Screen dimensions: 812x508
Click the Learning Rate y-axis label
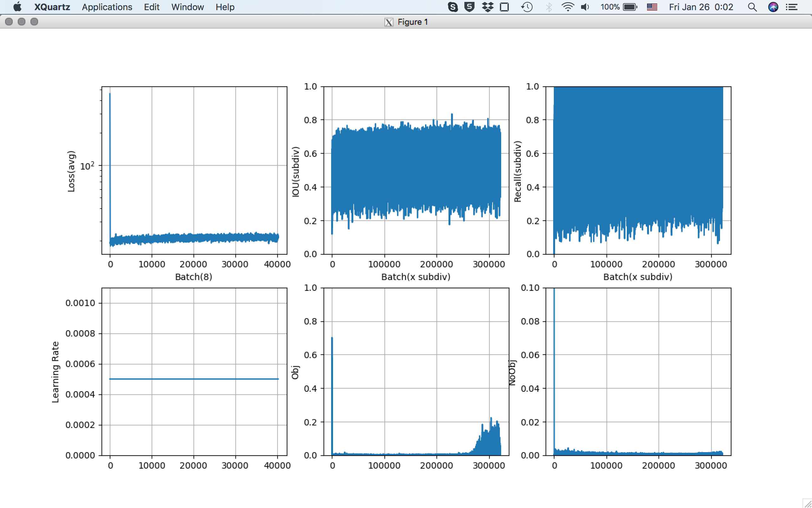coord(56,372)
